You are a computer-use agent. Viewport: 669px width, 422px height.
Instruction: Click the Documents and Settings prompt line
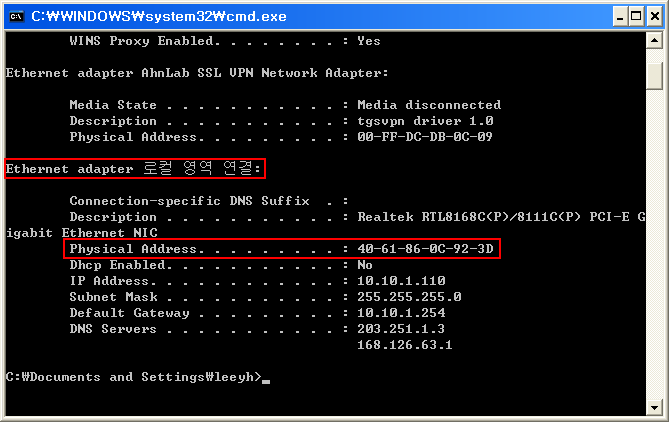pyautogui.click(x=134, y=377)
